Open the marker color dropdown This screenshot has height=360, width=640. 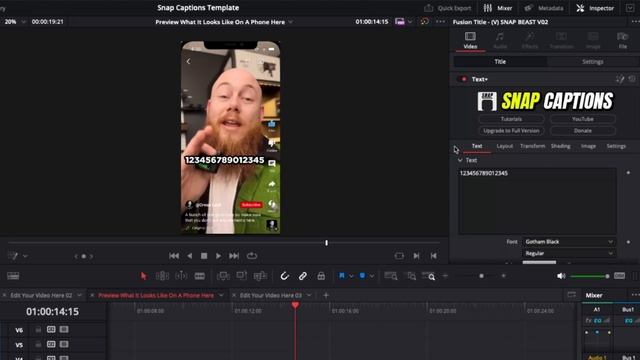click(x=372, y=276)
